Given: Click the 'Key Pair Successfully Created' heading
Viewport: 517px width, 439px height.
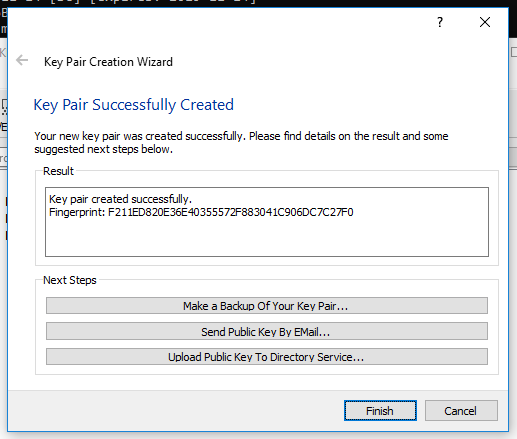Looking at the screenshot, I should tap(134, 105).
